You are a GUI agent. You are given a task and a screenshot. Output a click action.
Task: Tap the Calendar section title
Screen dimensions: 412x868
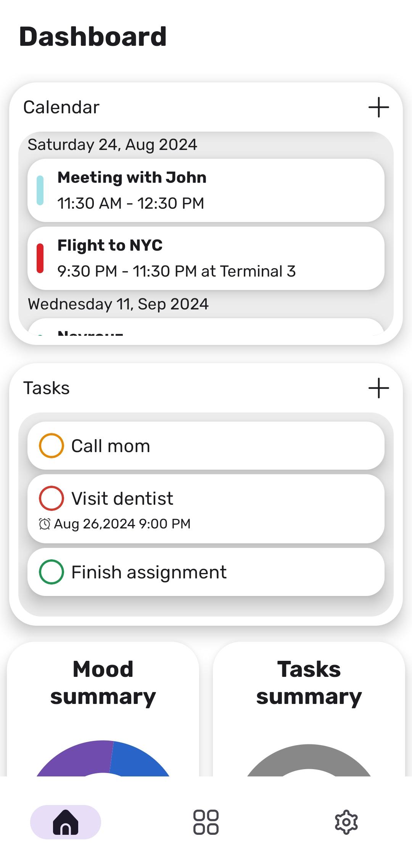pyautogui.click(x=61, y=107)
